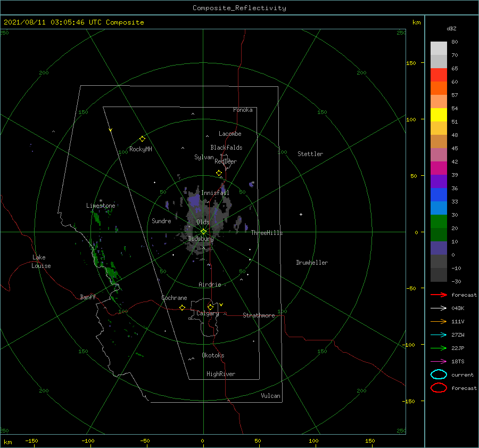479x448 pixels.
Task: Click the red forecast arrow legend icon
Action: coord(439,295)
